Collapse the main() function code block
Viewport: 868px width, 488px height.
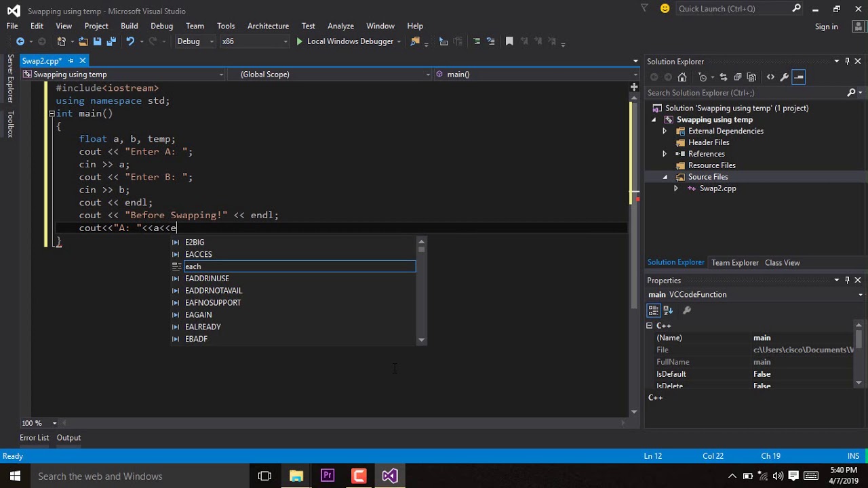pyautogui.click(x=52, y=114)
